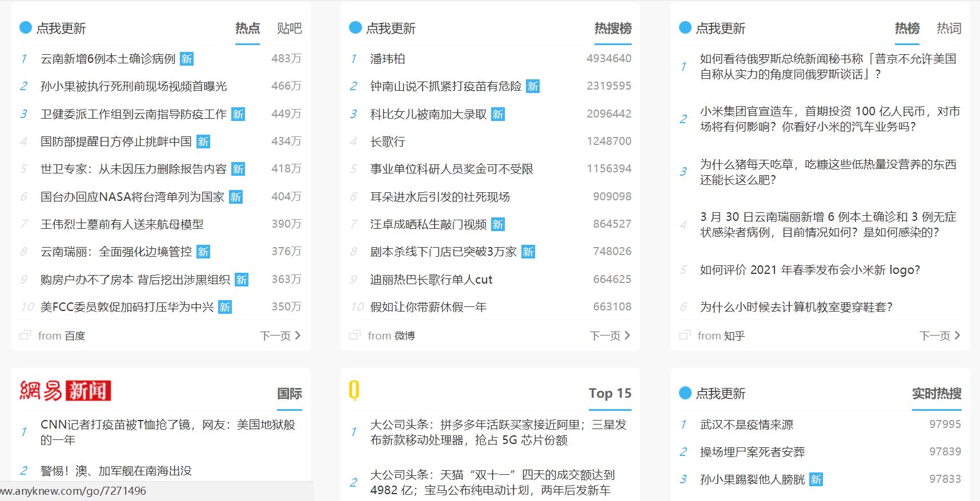980x501 pixels.
Task: Open the Weibo topic 事业单位科研人员奖金可不受限
Action: [452, 169]
